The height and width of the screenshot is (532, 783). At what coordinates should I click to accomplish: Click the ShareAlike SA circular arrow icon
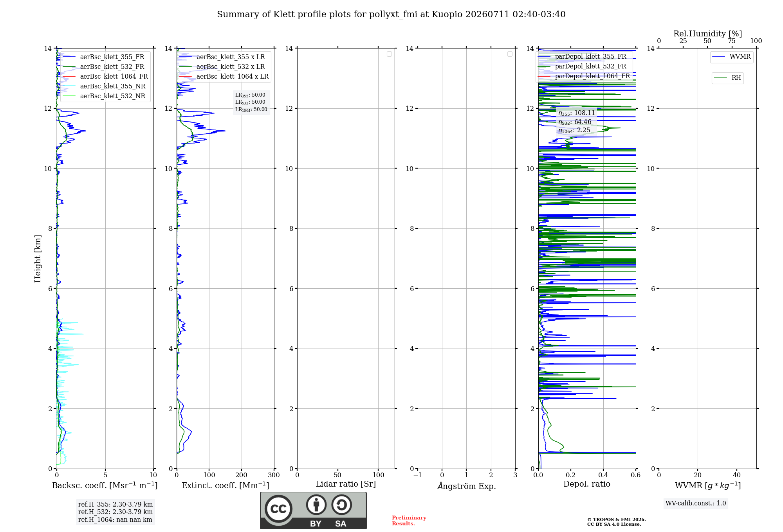pyautogui.click(x=342, y=505)
